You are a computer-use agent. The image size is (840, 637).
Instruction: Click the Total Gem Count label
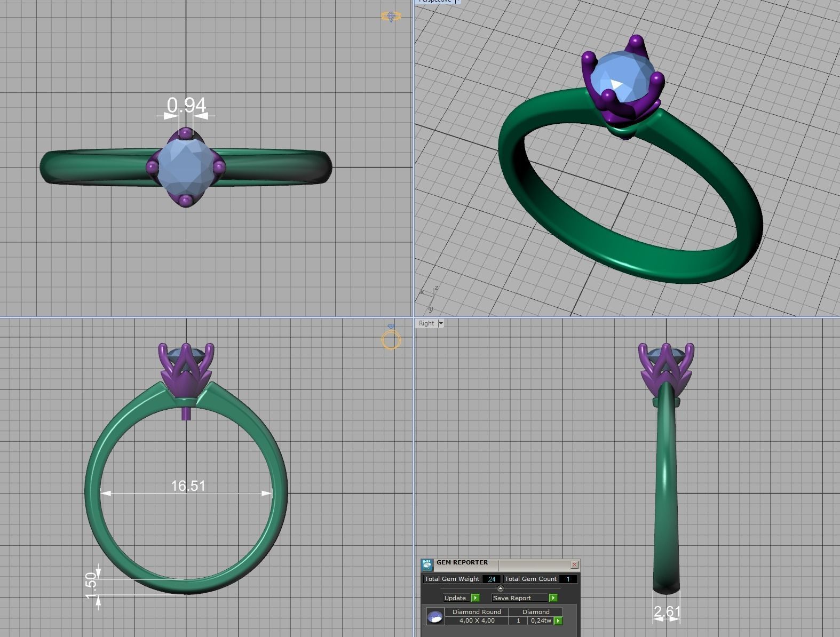click(530, 579)
